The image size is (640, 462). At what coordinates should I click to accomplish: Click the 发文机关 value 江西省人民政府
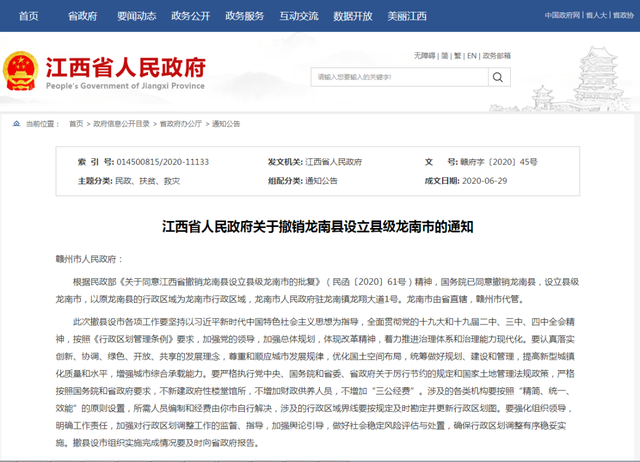[333, 162]
